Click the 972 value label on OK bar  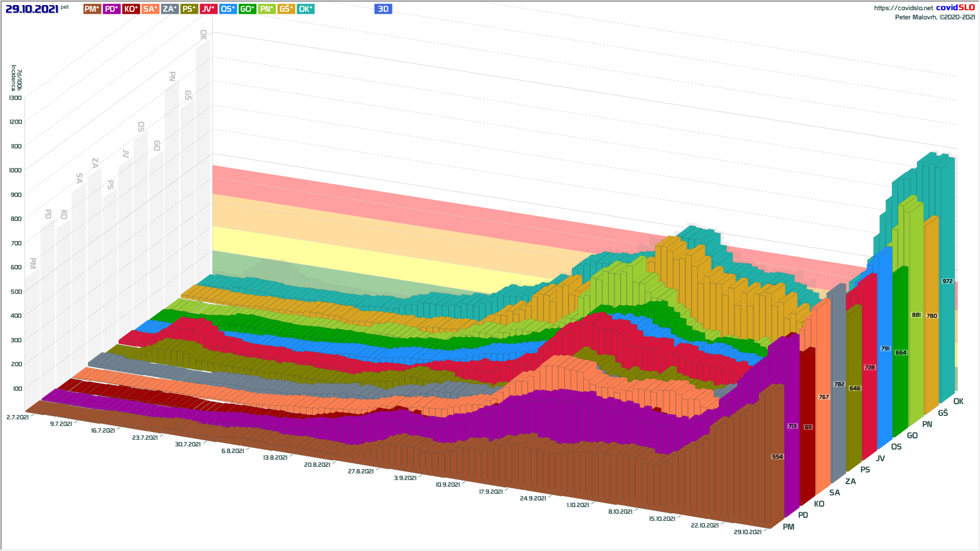[947, 281]
